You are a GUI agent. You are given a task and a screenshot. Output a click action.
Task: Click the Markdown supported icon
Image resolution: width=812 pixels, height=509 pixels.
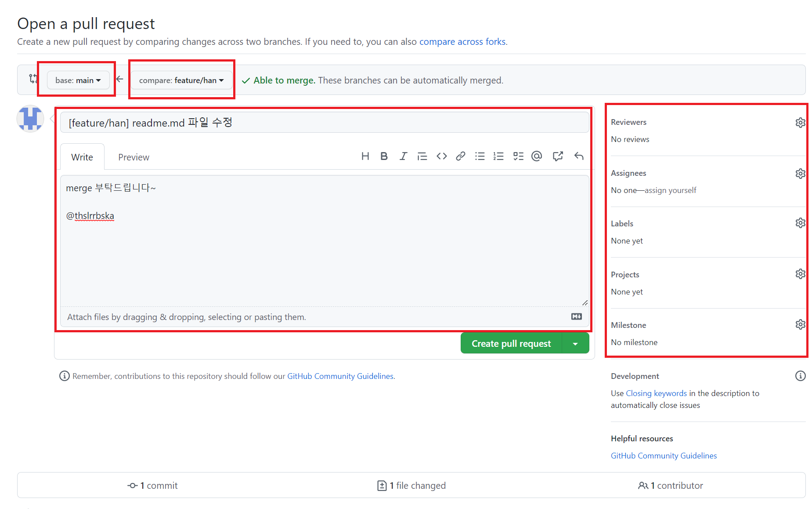click(577, 316)
